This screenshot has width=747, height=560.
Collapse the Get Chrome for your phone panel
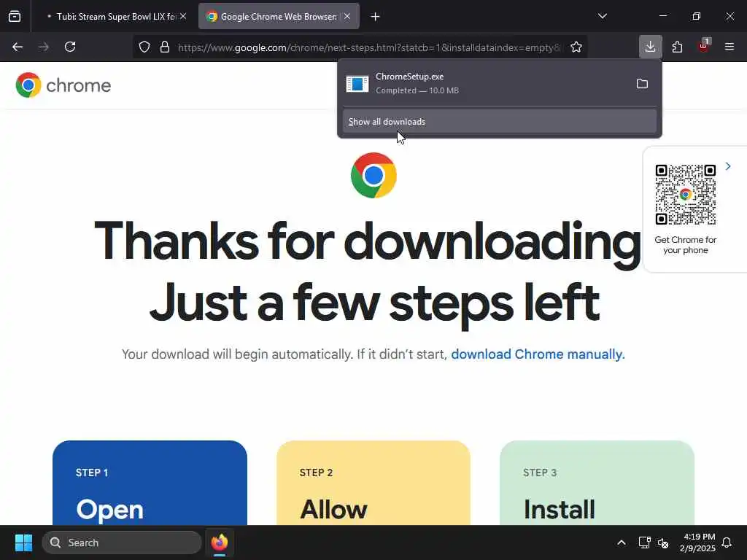(x=728, y=166)
